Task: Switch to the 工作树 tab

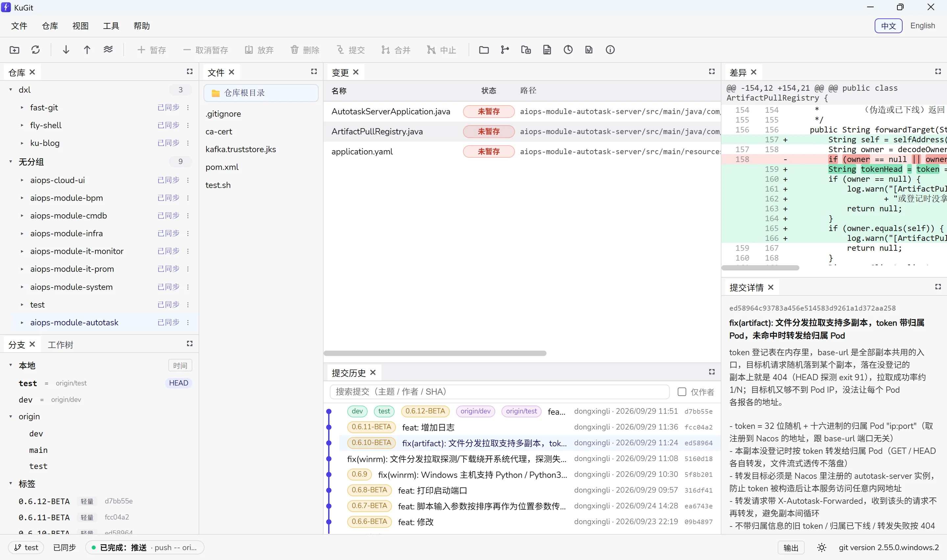Action: tap(61, 344)
